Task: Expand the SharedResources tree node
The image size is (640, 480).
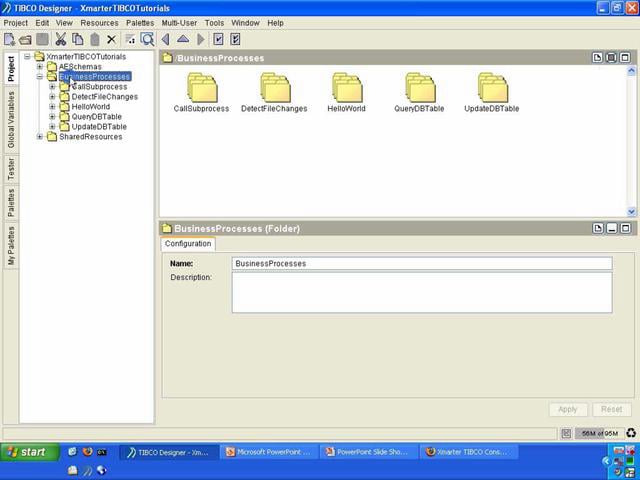Action: 40,137
